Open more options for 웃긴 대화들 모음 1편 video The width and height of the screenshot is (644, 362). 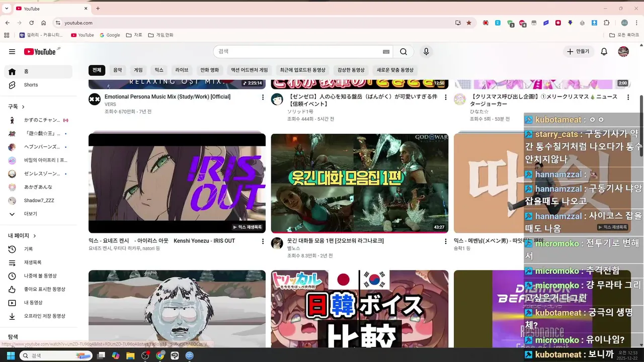[445, 241]
